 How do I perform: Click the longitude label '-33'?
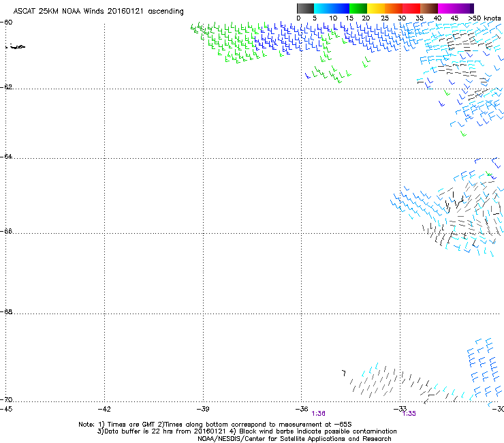(400, 409)
